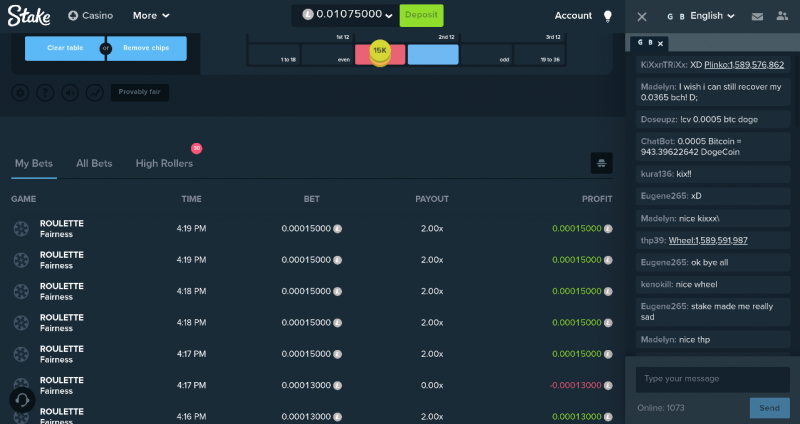Screen dimensions: 800x424
Task: Bet on the 3rd 12 field
Action: tap(513, 38)
